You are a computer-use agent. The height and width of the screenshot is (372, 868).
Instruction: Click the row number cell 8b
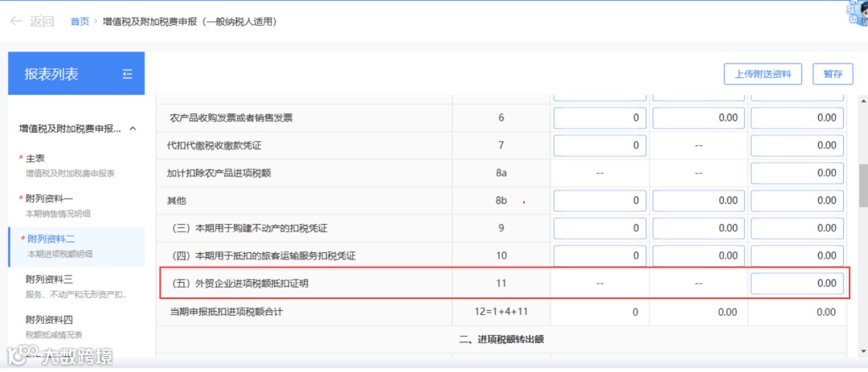[x=501, y=200]
